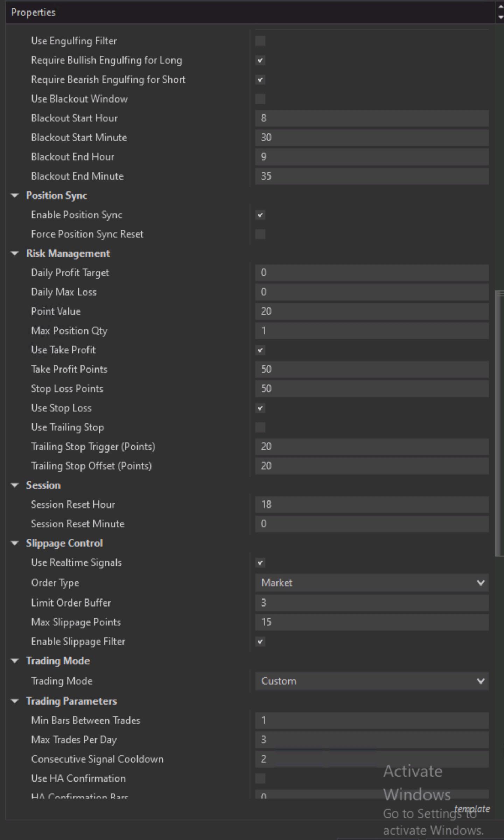The width and height of the screenshot is (504, 840).
Task: Tick Force Position Sync Reset
Action: click(260, 234)
